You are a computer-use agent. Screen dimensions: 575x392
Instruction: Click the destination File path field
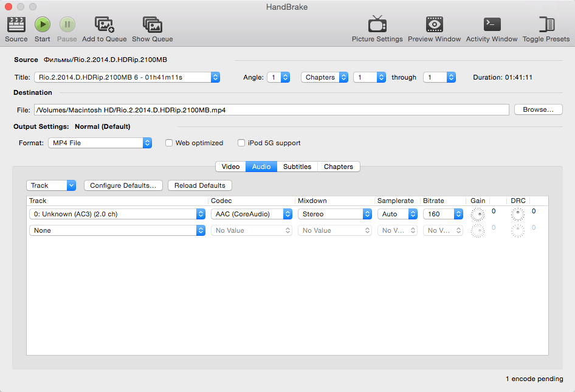click(x=272, y=110)
